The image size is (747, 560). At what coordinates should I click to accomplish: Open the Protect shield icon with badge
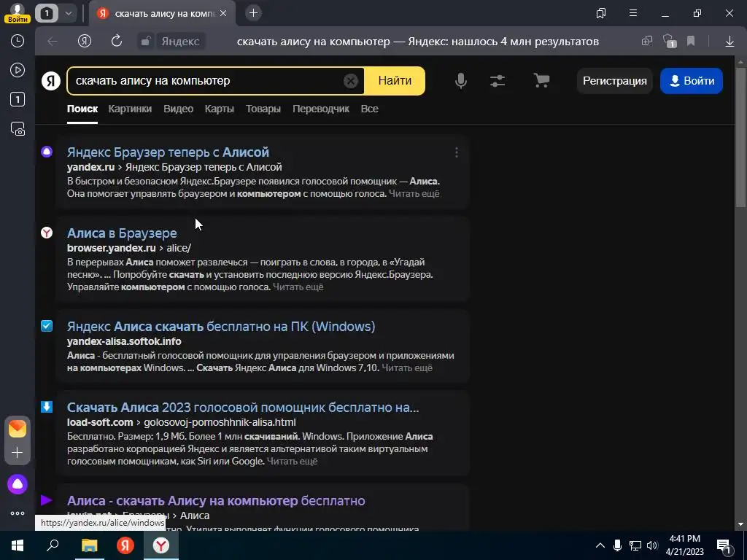[x=670, y=41]
